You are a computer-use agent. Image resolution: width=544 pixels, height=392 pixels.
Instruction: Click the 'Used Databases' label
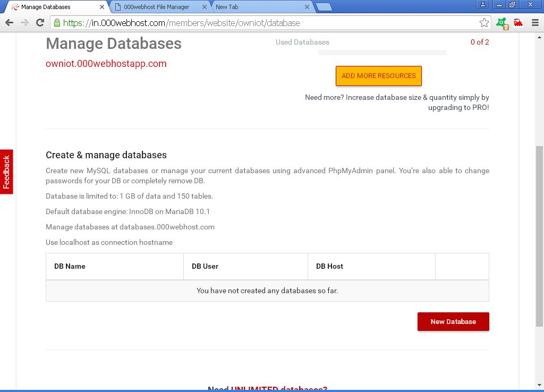pyautogui.click(x=302, y=42)
